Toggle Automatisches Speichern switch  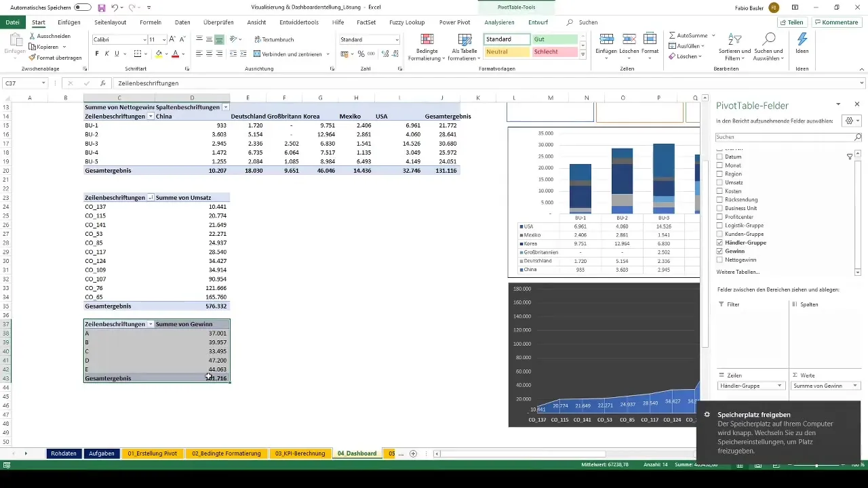[83, 7]
